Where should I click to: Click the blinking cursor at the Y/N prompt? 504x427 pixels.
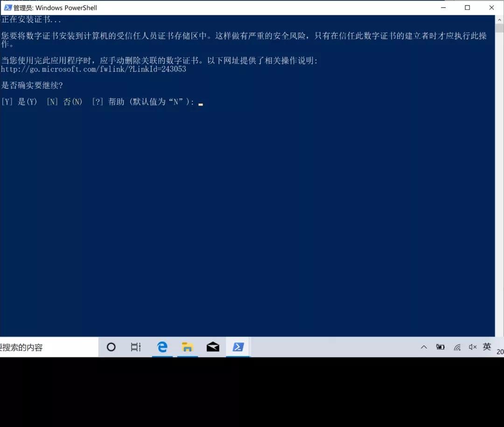[201, 104]
